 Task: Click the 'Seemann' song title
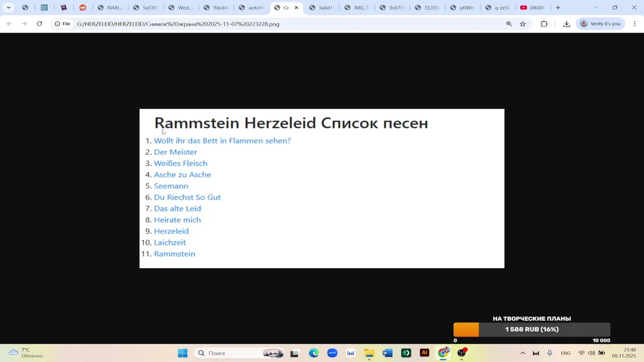(171, 186)
